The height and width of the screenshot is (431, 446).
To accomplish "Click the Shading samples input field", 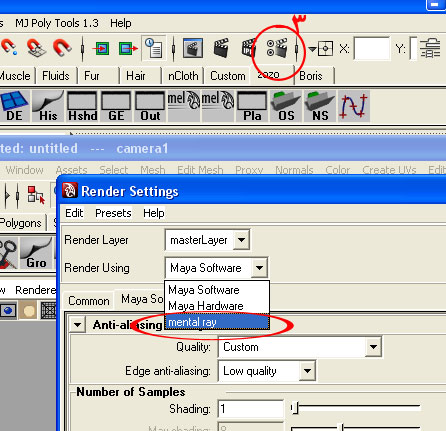I will tap(251, 409).
